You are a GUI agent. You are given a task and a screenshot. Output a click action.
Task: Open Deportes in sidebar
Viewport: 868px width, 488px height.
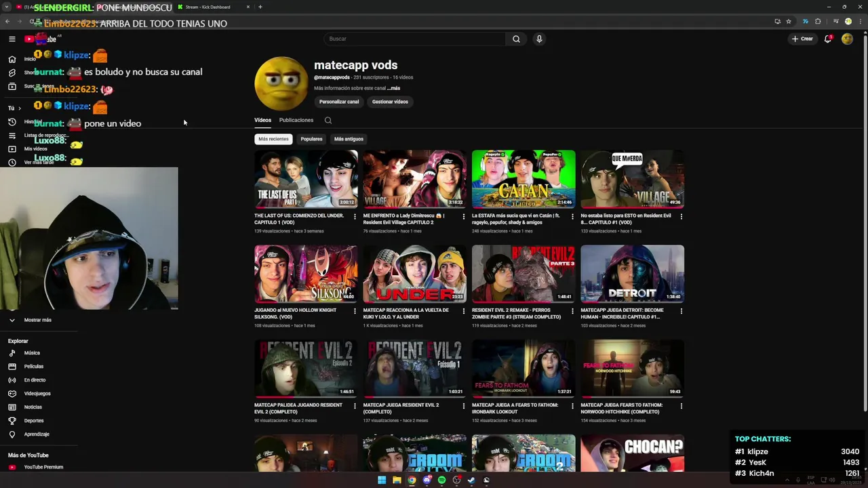pos(34,421)
